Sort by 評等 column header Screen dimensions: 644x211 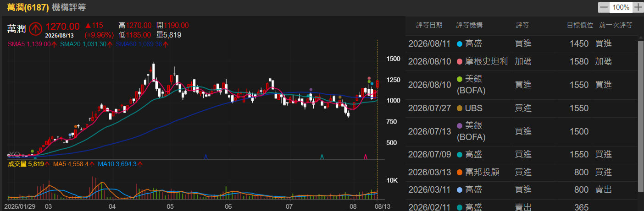click(x=522, y=25)
